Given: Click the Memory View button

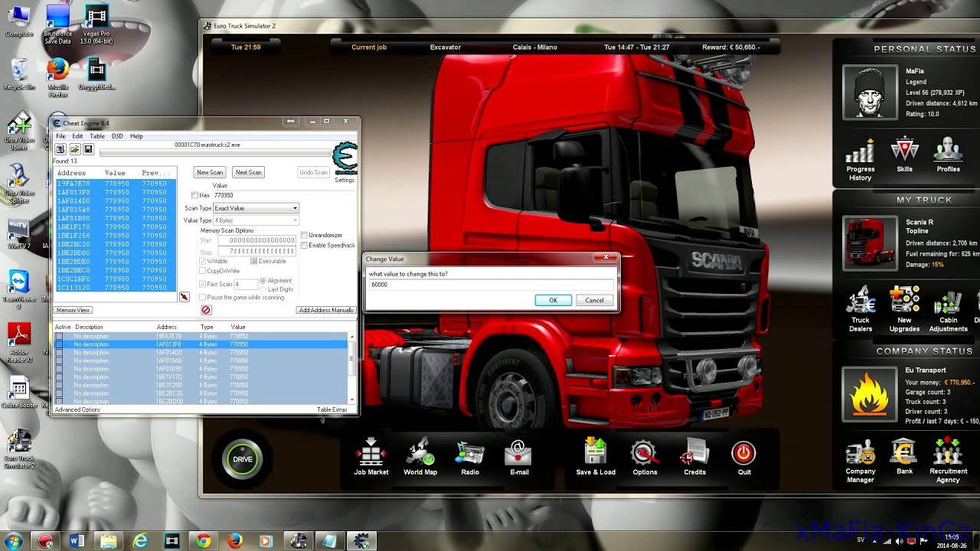Looking at the screenshot, I should [x=73, y=310].
